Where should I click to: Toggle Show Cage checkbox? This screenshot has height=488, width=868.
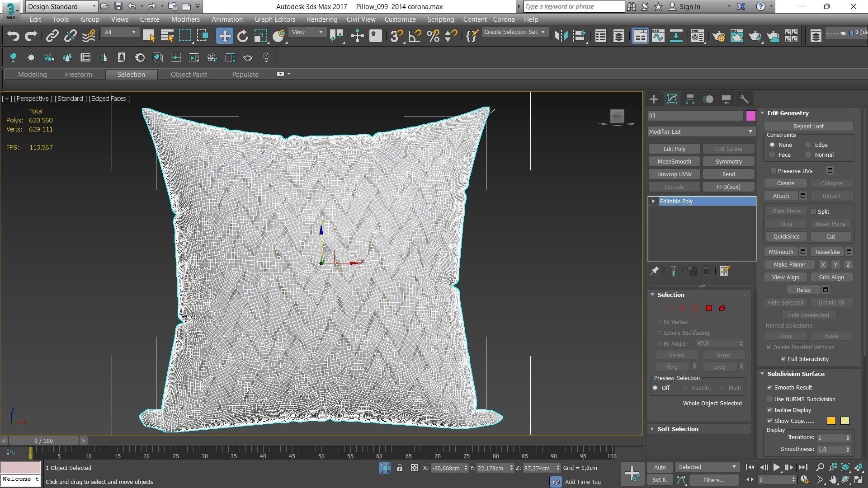[x=770, y=421]
